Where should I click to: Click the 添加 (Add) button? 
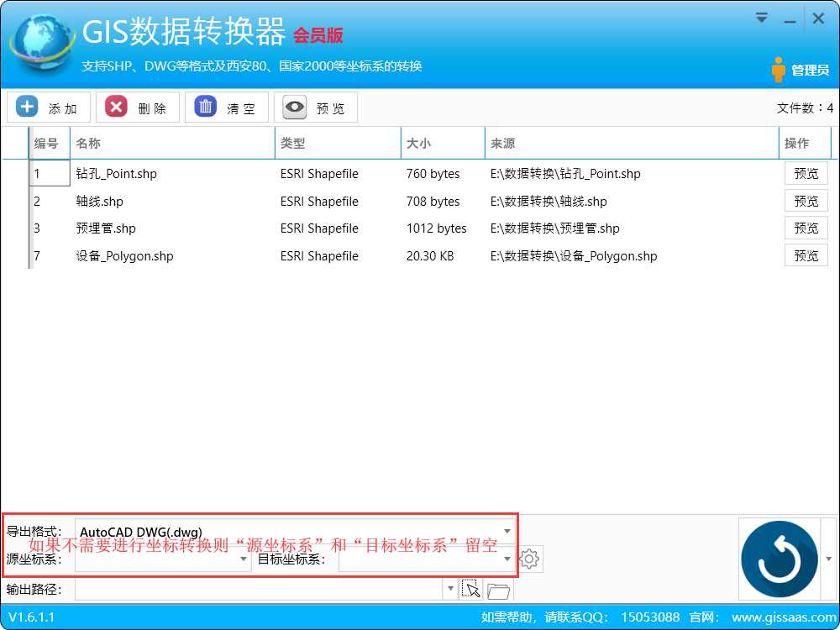[48, 108]
